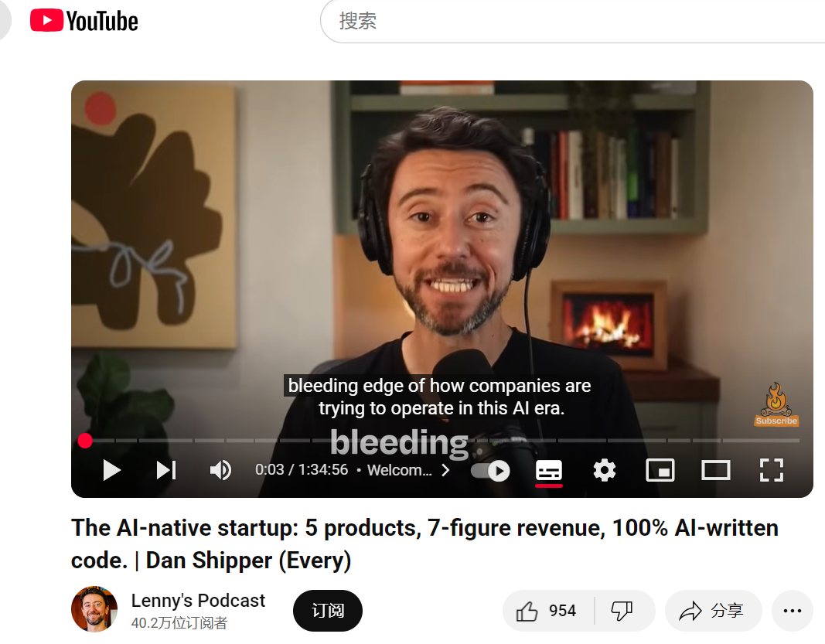Screen dimensions: 825x644
Task: Enable miniplayer mode
Action: 660,470
